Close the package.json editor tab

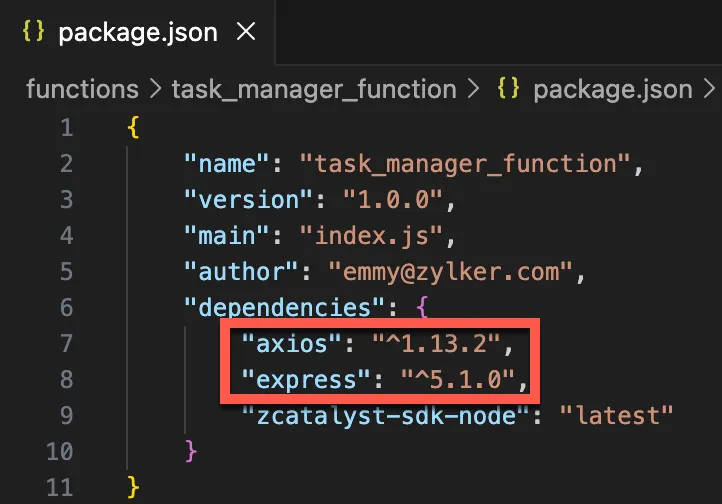pos(244,32)
